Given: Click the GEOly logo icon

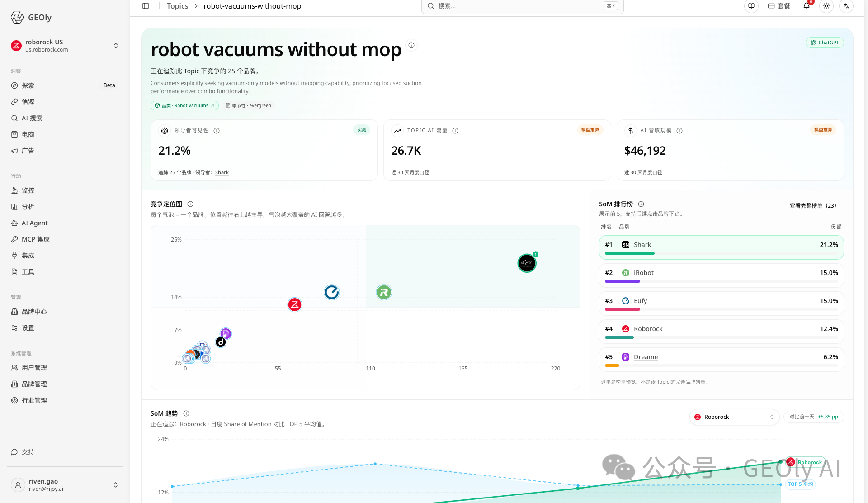Looking at the screenshot, I should tap(17, 17).
